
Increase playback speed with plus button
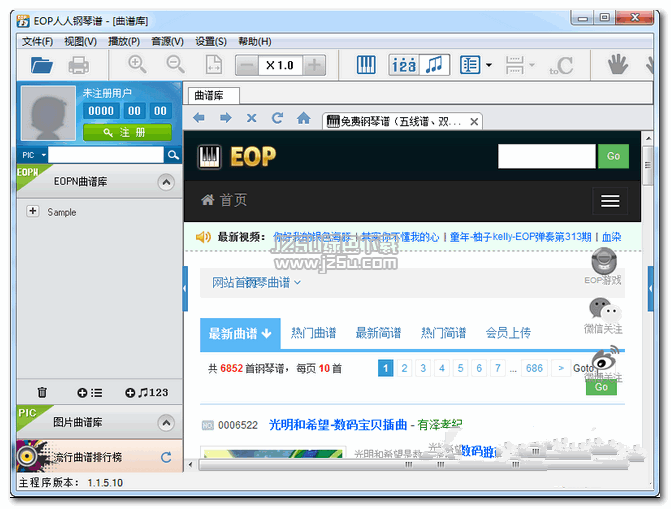click(x=315, y=65)
